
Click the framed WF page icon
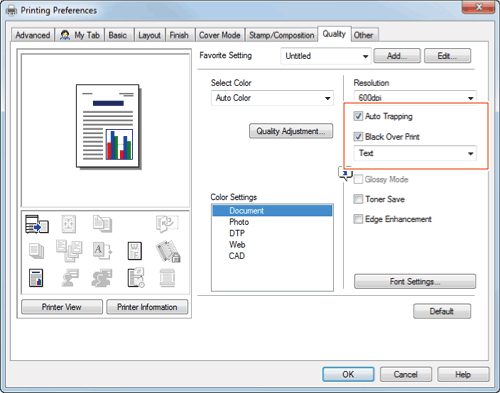pyautogui.click(x=135, y=251)
